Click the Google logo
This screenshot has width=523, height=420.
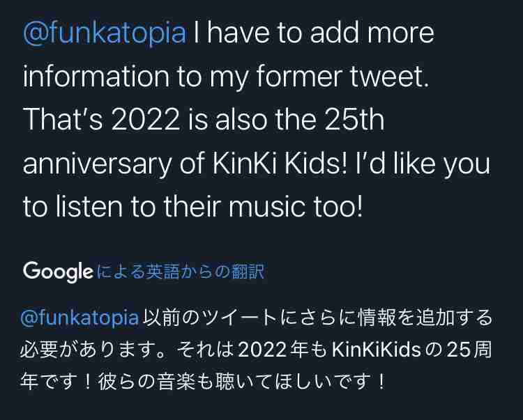pyautogui.click(x=58, y=272)
